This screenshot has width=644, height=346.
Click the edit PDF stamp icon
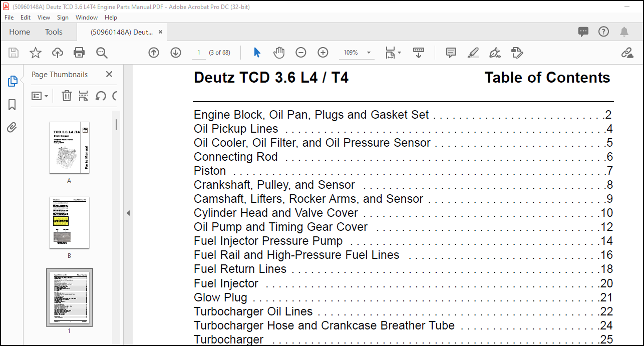pos(517,53)
